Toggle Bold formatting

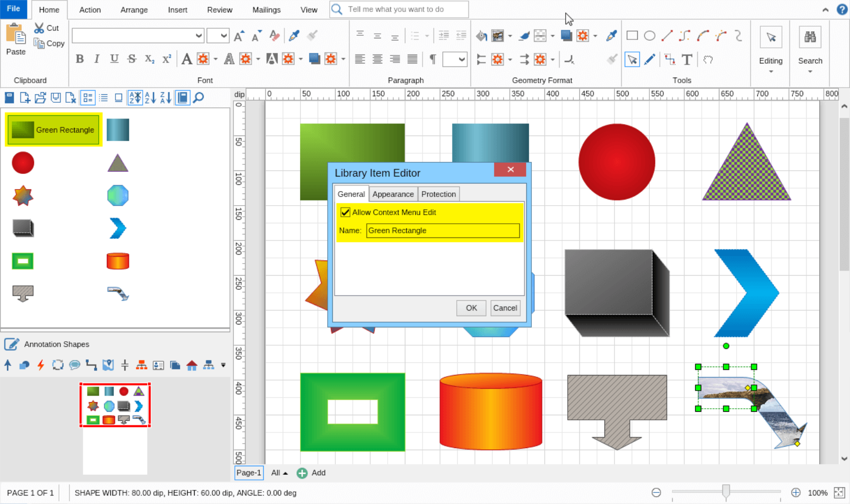click(x=80, y=59)
